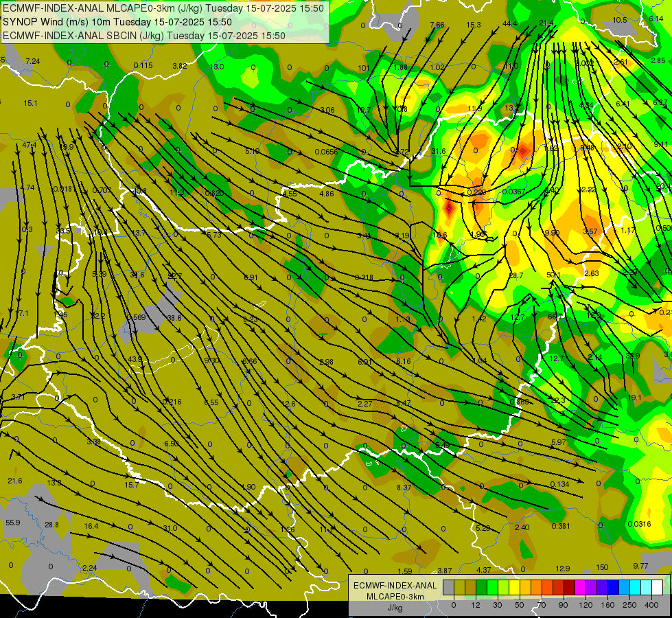
Task: Click the legend tick label 70
Action: (x=542, y=605)
